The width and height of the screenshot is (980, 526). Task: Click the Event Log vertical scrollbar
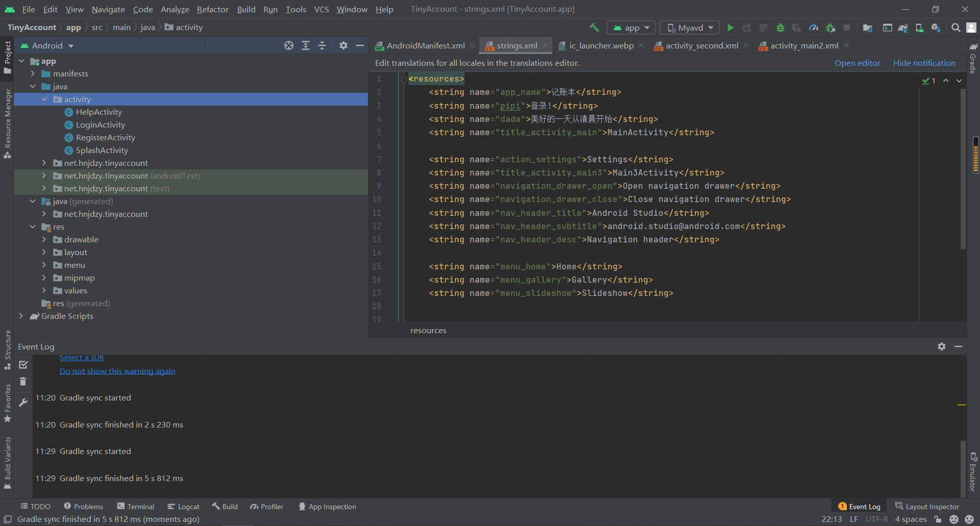963,468
